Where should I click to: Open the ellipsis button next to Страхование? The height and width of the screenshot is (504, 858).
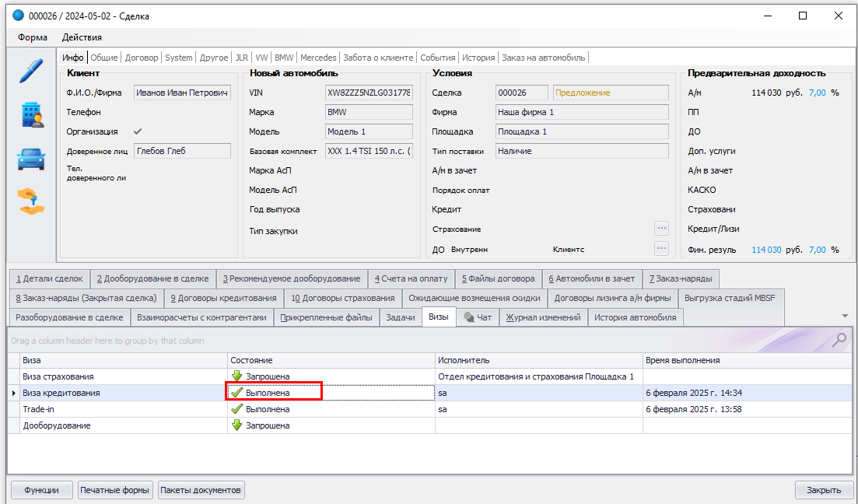point(661,229)
